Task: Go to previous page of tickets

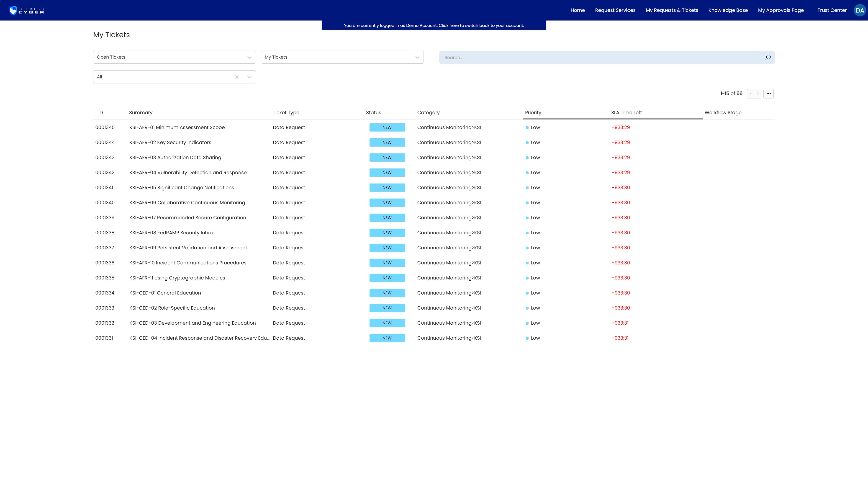Action: click(x=751, y=93)
